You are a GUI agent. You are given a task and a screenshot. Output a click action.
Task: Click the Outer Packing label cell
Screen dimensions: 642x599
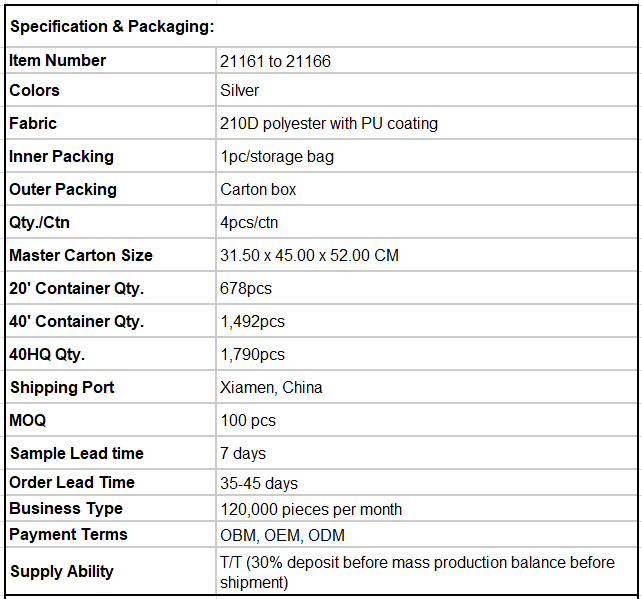[x=111, y=189]
